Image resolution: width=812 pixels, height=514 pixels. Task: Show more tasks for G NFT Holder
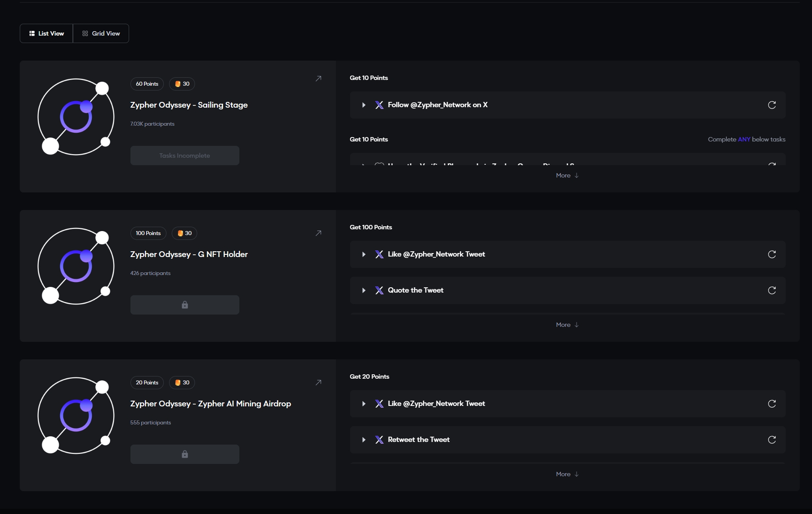pyautogui.click(x=567, y=325)
